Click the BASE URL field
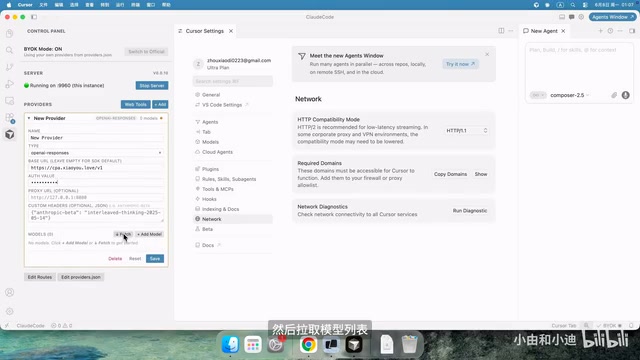The image size is (640, 360). point(96,168)
